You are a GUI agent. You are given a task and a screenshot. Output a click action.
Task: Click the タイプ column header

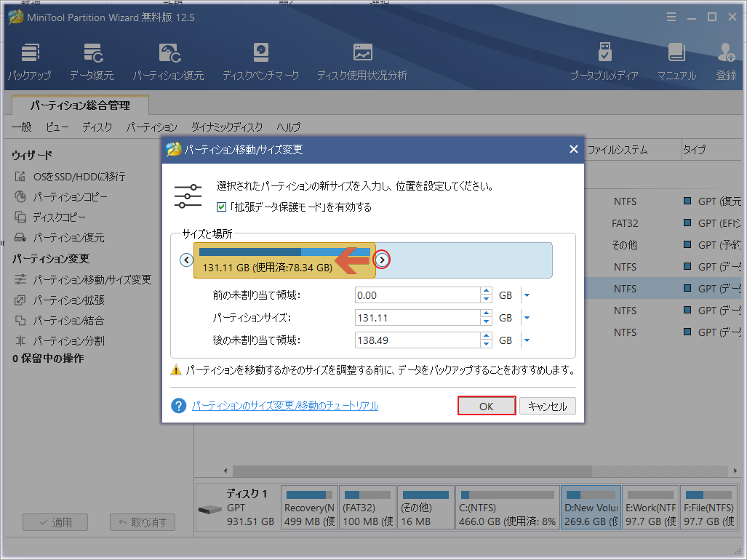pyautogui.click(x=712, y=150)
